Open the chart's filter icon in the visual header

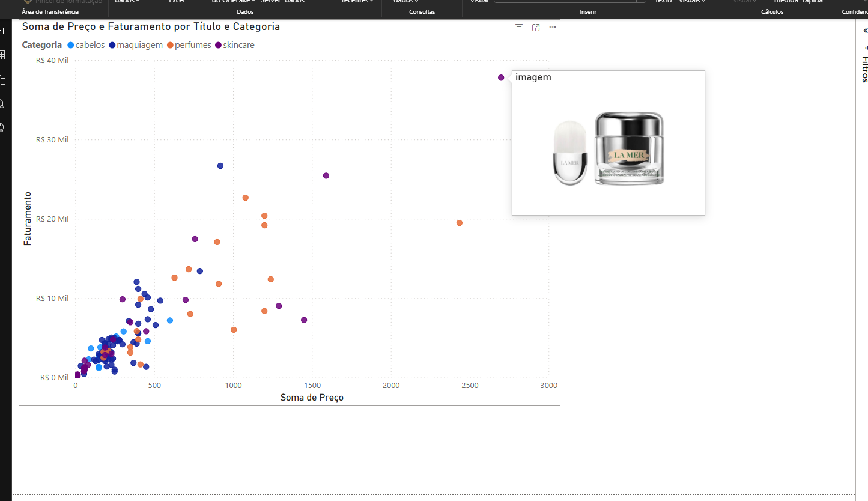tap(519, 28)
